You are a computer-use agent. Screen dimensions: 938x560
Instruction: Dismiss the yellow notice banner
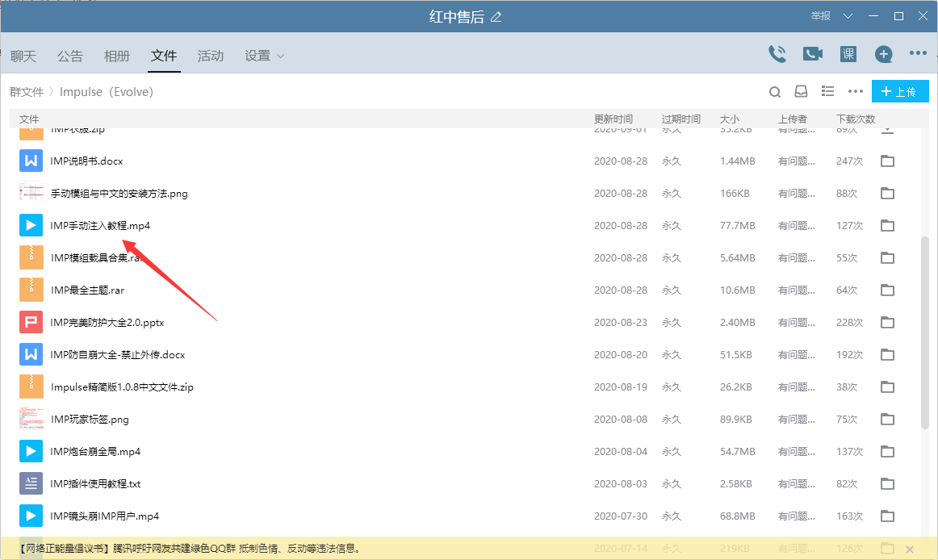click(909, 550)
